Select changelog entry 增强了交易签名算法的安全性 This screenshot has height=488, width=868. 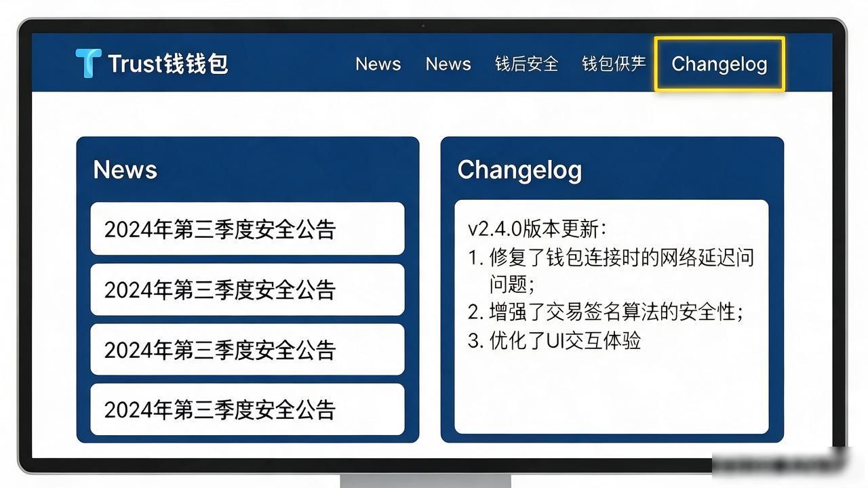[606, 312]
